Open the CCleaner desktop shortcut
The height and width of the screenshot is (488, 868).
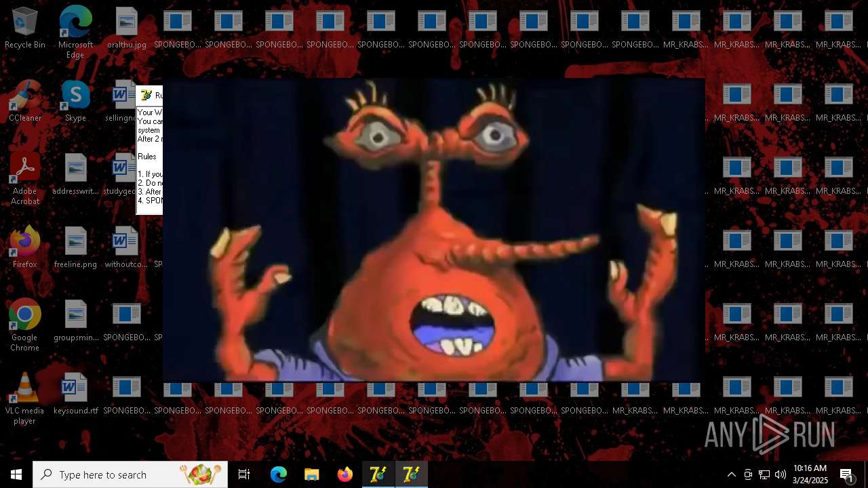click(25, 101)
